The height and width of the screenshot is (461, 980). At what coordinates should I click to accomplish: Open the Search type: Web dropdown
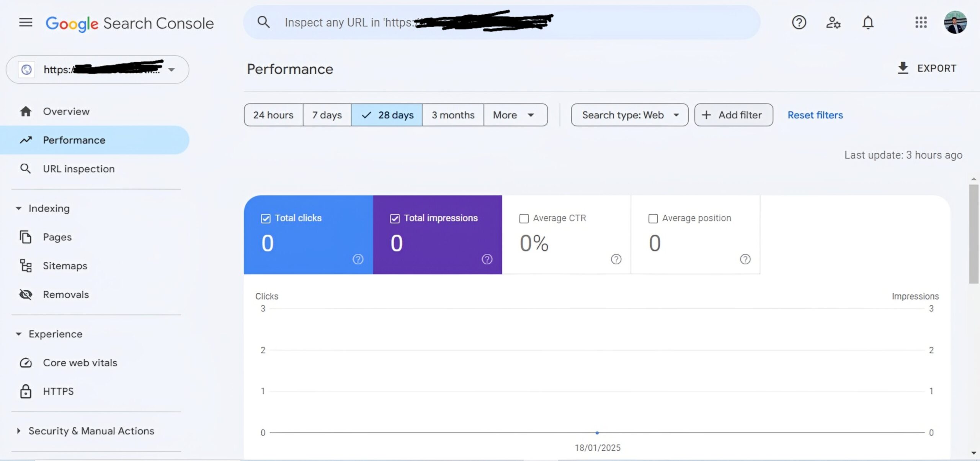pyautogui.click(x=629, y=115)
